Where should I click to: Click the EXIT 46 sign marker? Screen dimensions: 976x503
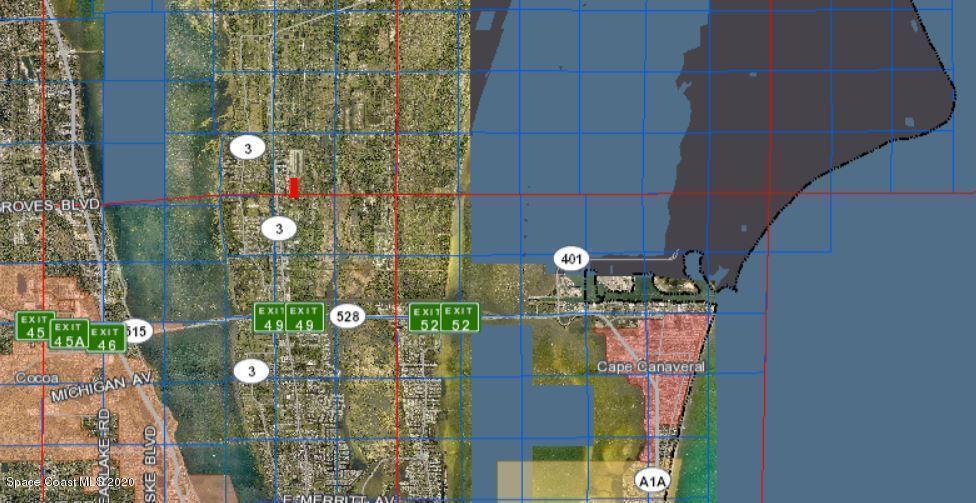pos(105,338)
